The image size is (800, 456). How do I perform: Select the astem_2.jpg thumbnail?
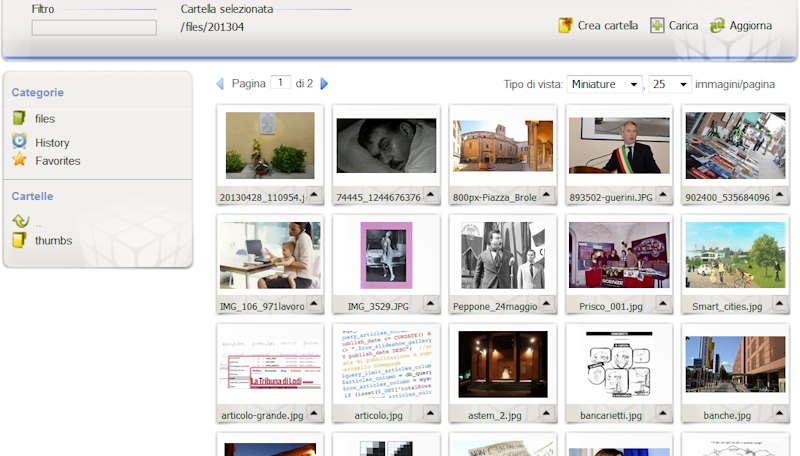(x=503, y=364)
